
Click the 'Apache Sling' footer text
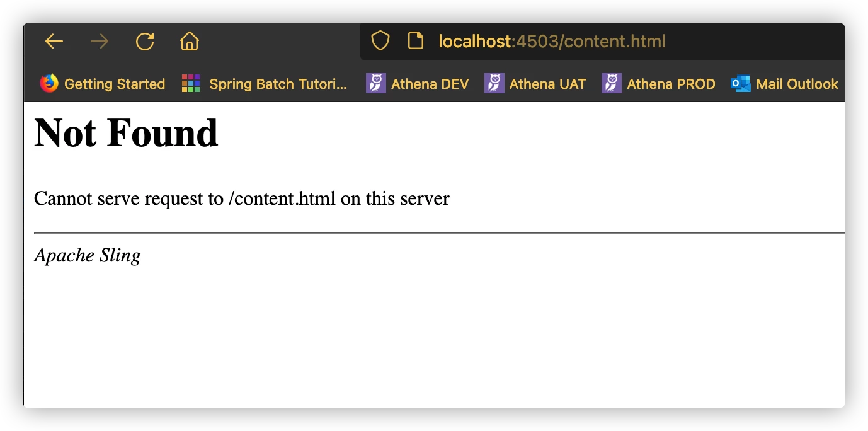tap(88, 255)
